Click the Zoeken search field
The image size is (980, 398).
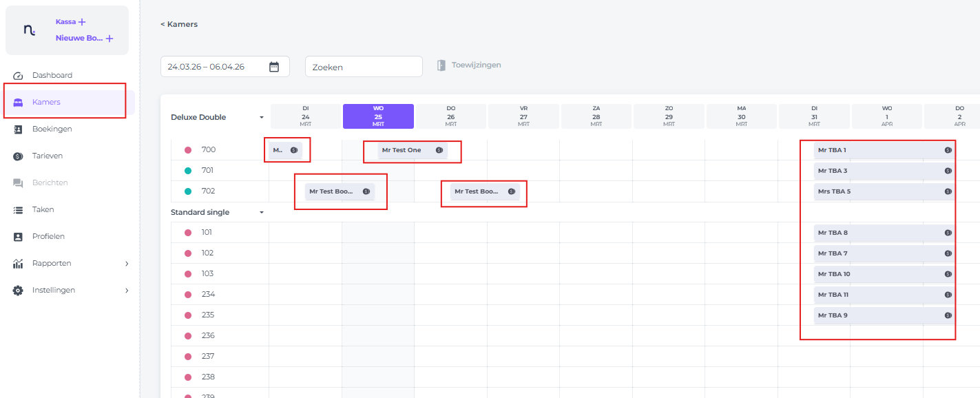pyautogui.click(x=364, y=67)
